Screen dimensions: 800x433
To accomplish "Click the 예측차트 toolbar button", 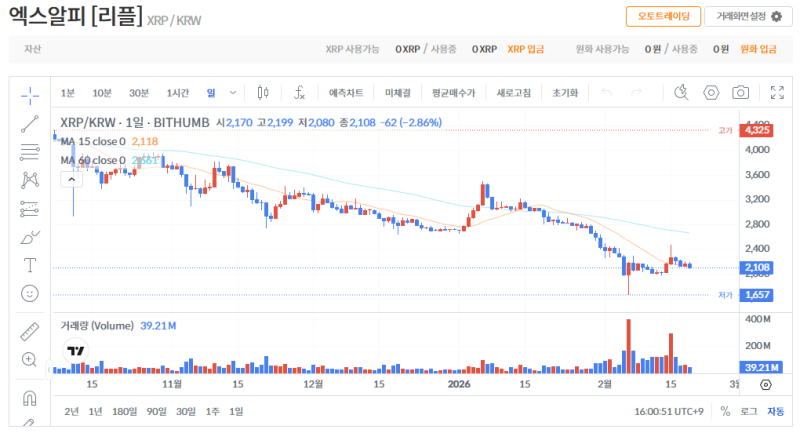I will pos(346,93).
